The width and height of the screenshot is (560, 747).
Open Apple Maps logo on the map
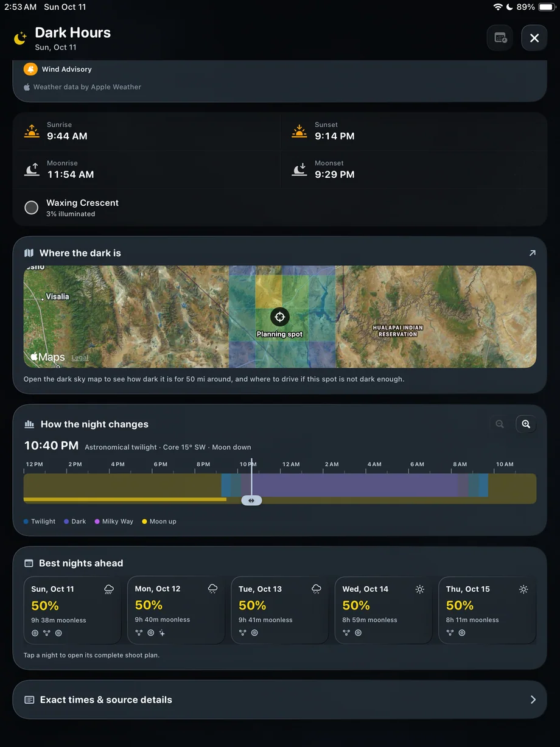tap(47, 357)
